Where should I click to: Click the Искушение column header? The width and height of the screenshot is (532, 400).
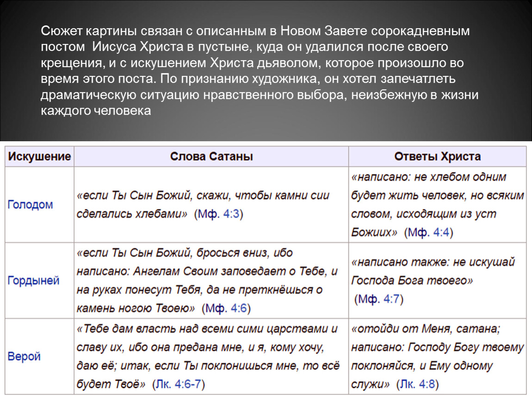coord(39,156)
